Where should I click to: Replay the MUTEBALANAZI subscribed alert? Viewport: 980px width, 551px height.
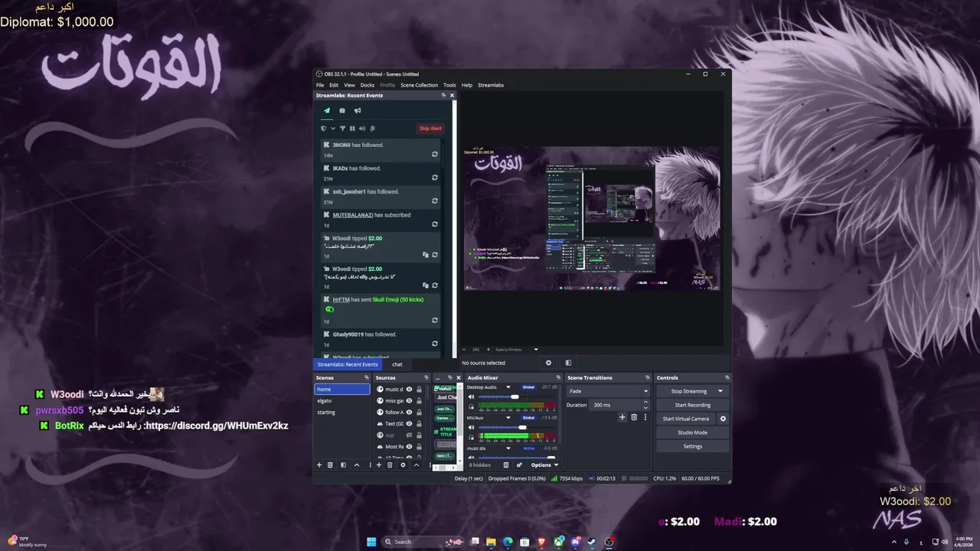point(435,224)
